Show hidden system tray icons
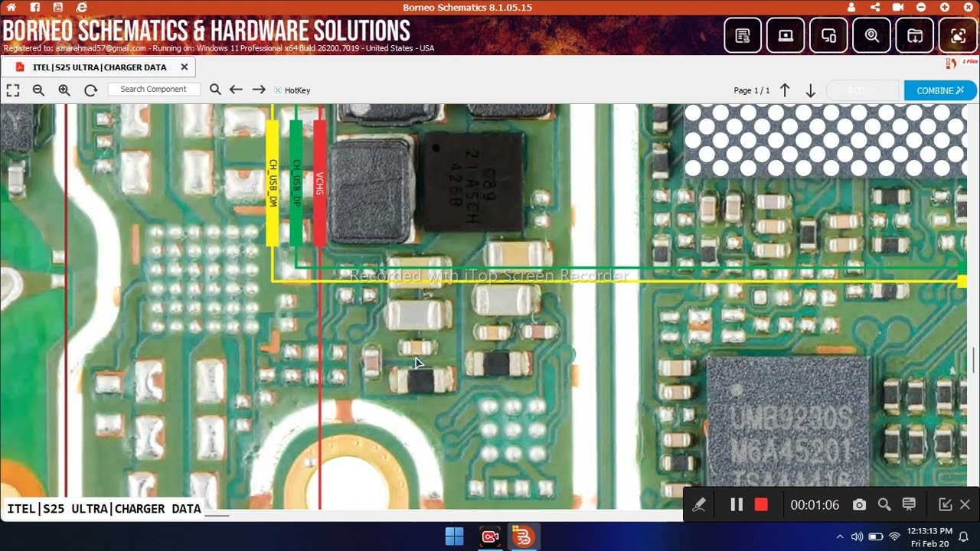 point(840,536)
